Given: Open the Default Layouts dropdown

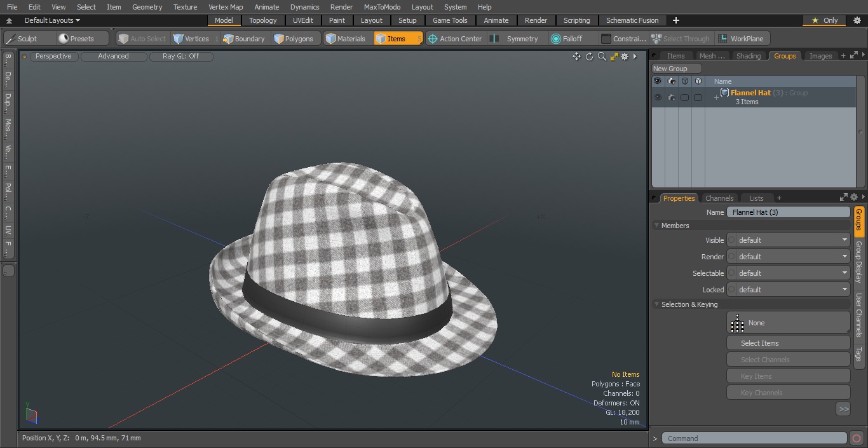Looking at the screenshot, I should point(52,20).
